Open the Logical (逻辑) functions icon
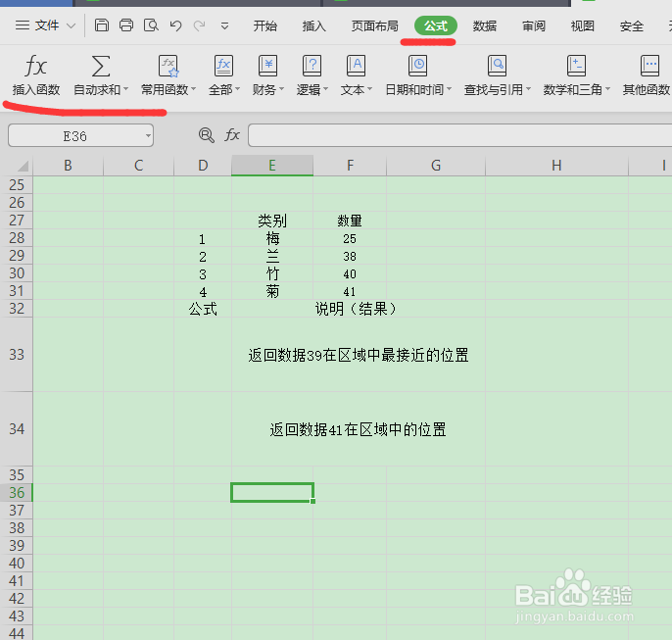This screenshot has width=672, height=640. point(312,66)
